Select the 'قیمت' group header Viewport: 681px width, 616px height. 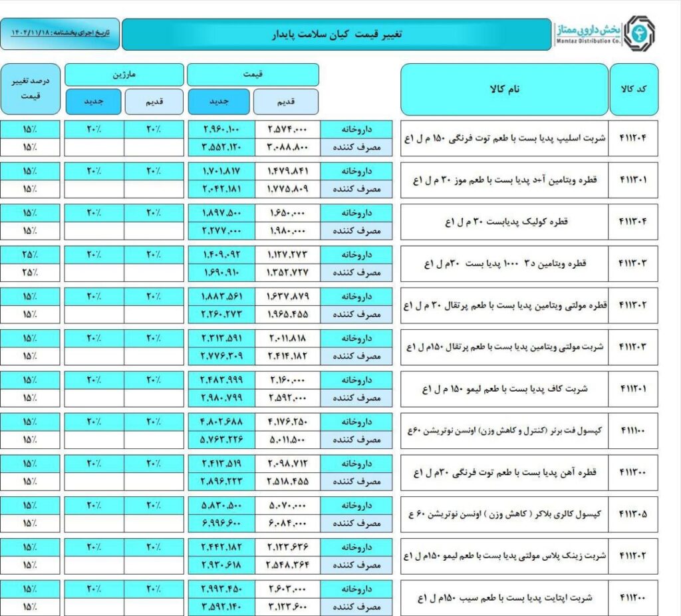[x=253, y=75]
